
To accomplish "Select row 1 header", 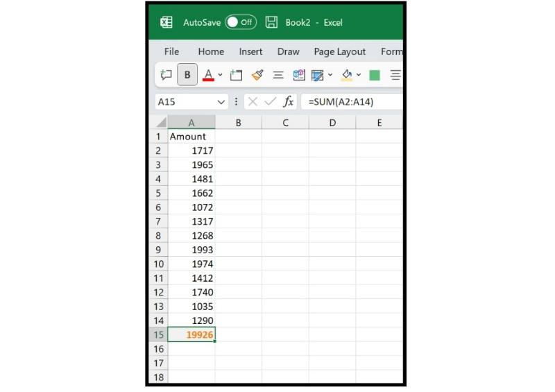I will 158,136.
